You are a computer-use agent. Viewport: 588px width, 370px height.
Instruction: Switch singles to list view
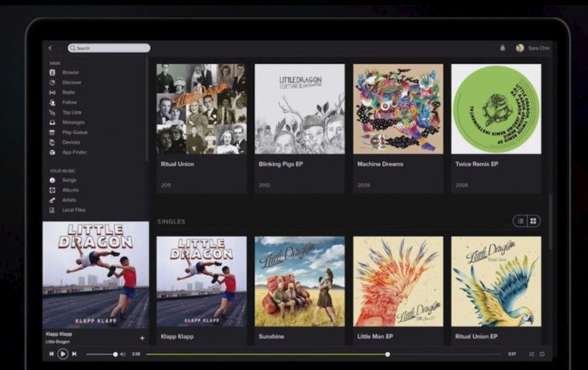click(x=521, y=221)
